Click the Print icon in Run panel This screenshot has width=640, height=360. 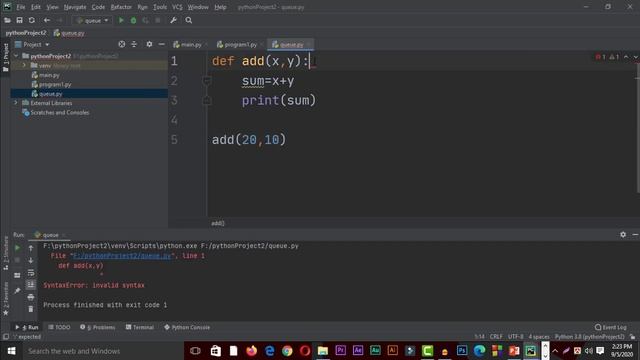31,297
